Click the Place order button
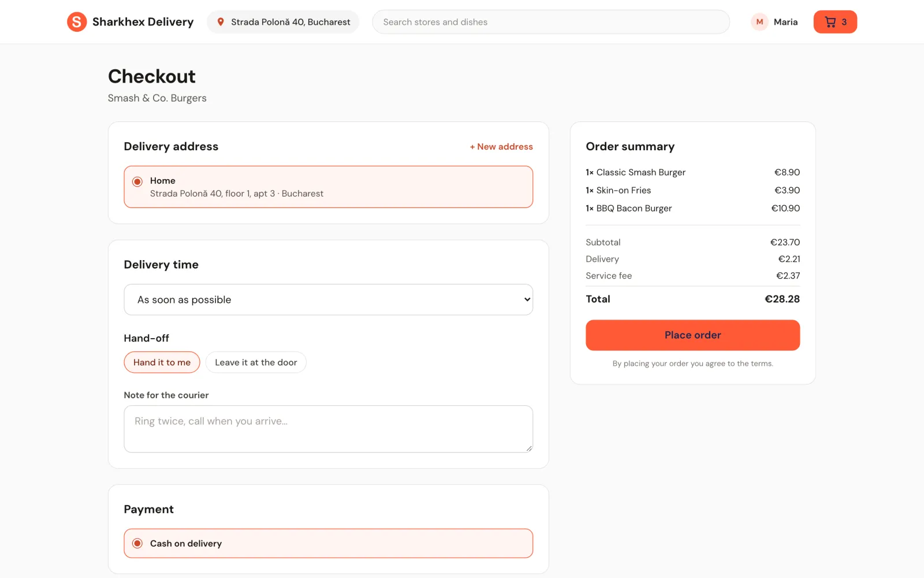 (x=692, y=335)
